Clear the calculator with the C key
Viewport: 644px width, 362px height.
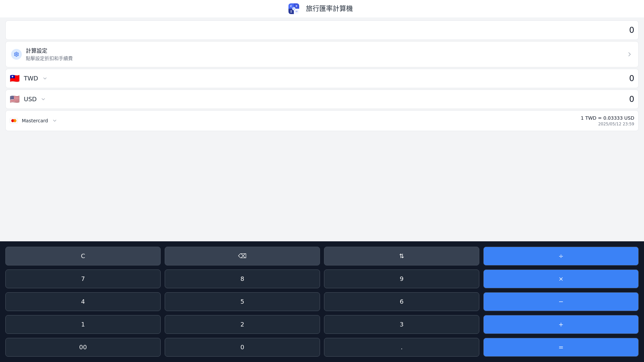click(x=83, y=256)
